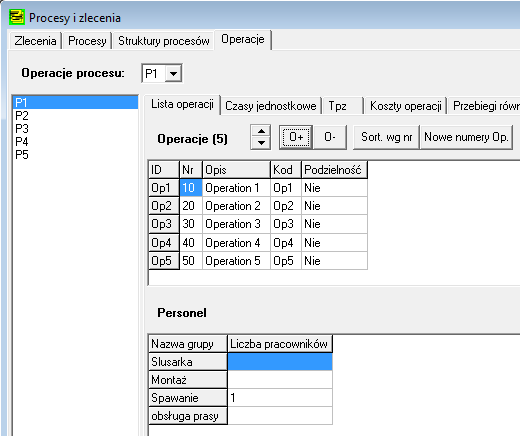Click the Nowe numery Op. button
This screenshot has width=520, height=436.
point(466,137)
